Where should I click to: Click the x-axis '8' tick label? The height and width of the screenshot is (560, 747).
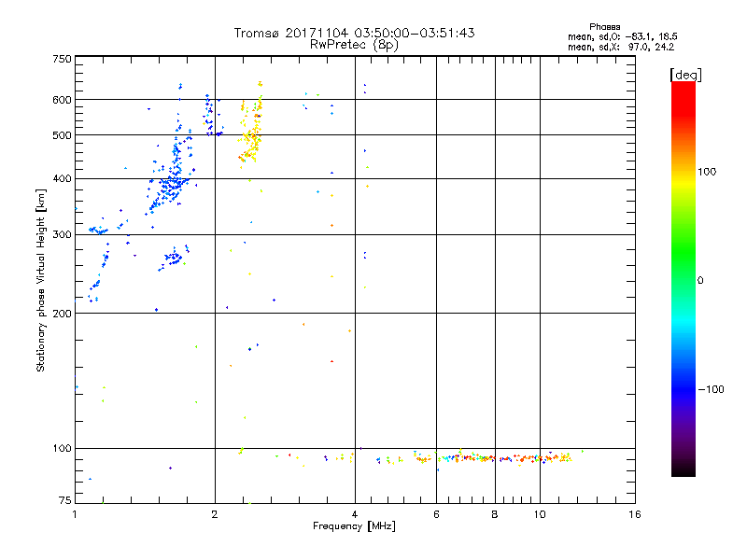495,514
